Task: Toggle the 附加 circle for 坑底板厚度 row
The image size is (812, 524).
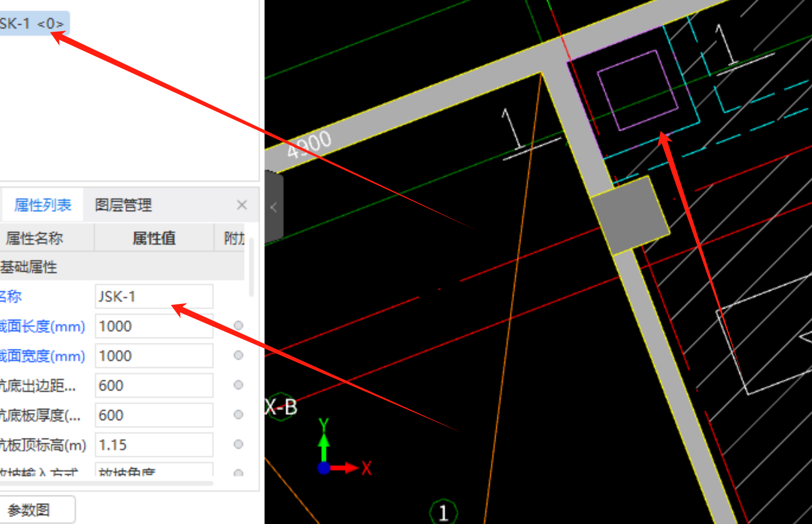Action: coord(238,415)
